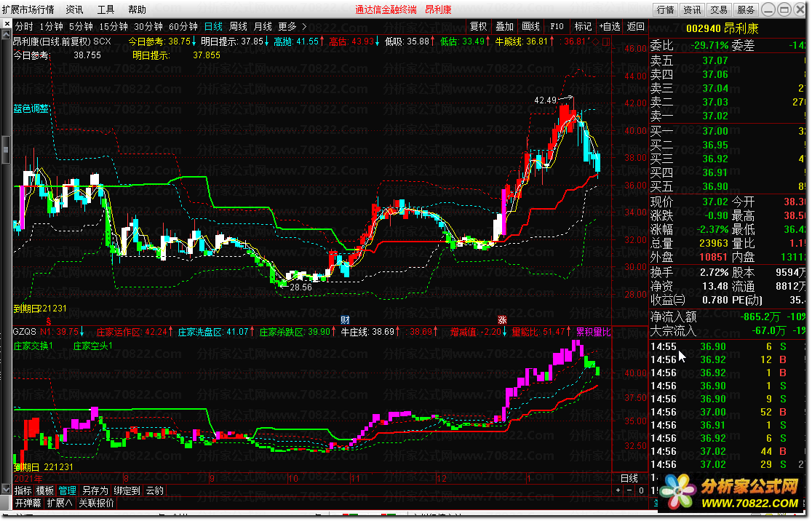Screen dimensions: 812x521
Task: Click 卖一 price 37.02 row
Action: click(x=728, y=116)
